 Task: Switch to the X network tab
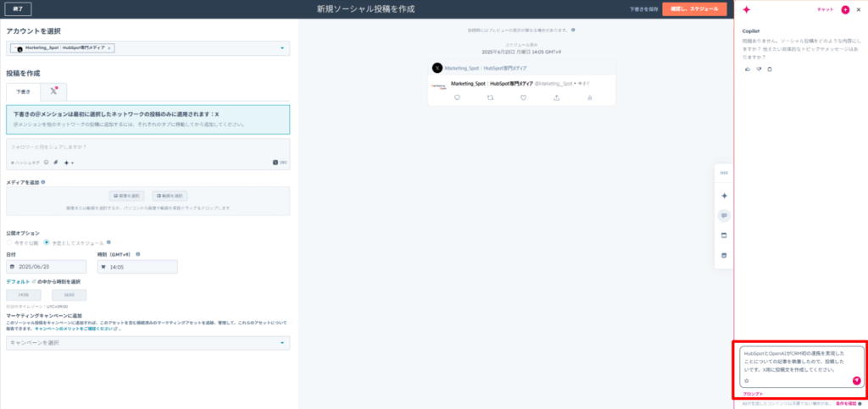coord(53,91)
